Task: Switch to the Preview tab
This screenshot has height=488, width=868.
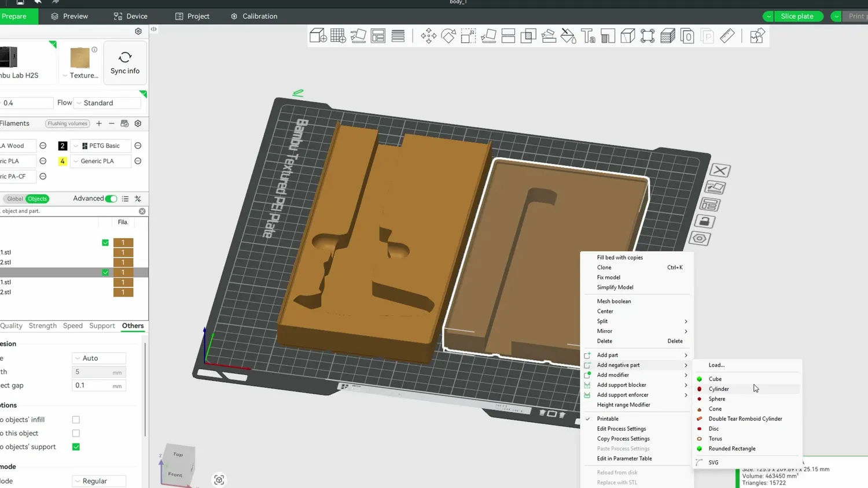Action: coord(69,16)
